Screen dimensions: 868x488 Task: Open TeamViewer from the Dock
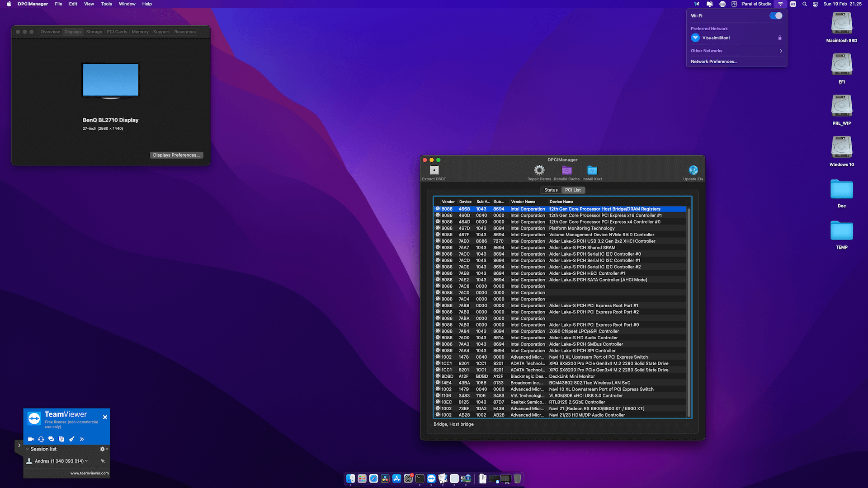(x=431, y=479)
